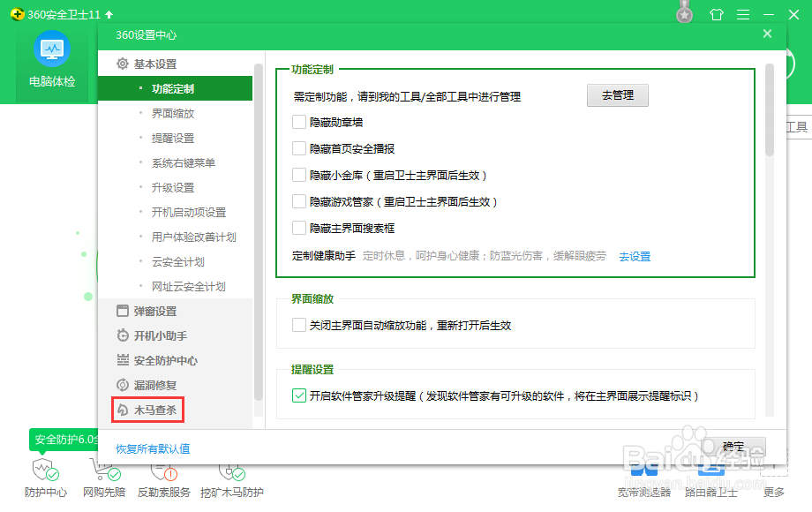Image resolution: width=812 pixels, height=512 pixels.
Task: Click the 确定 button
Action: pos(733,447)
